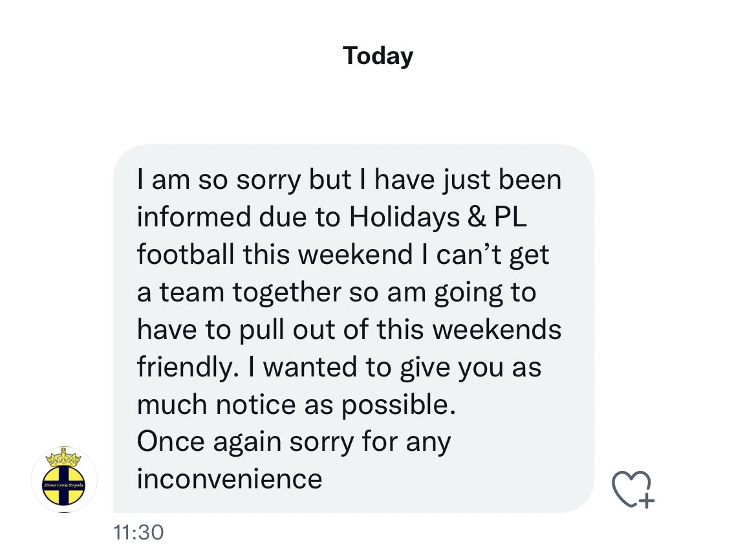Click the 11:30 message timestamp
The width and height of the screenshot is (756, 555).
coord(138,532)
